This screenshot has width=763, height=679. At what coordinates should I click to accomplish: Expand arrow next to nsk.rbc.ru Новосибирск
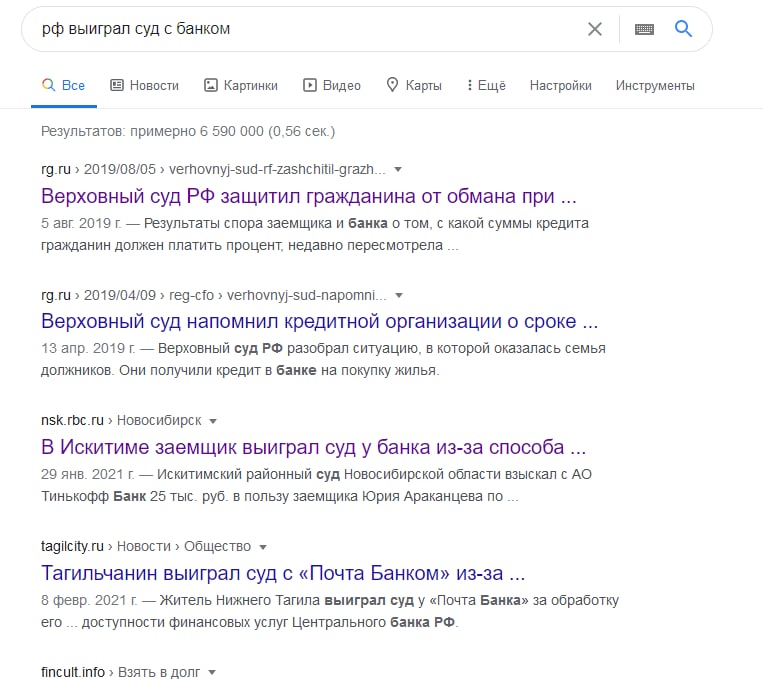[213, 421]
